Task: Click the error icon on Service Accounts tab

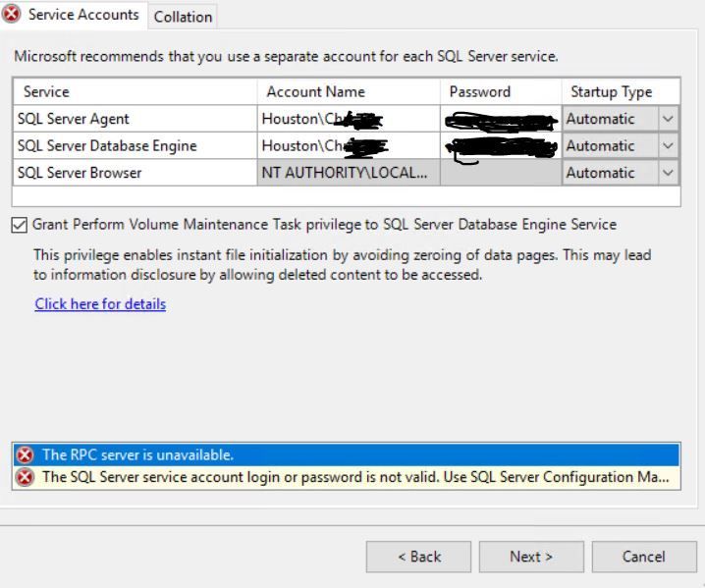Action: coord(11,14)
